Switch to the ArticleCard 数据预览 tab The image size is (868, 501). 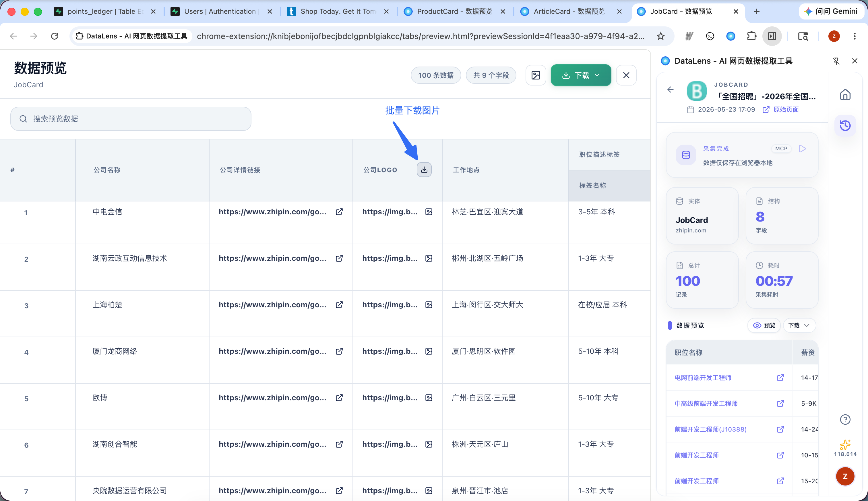coord(571,11)
